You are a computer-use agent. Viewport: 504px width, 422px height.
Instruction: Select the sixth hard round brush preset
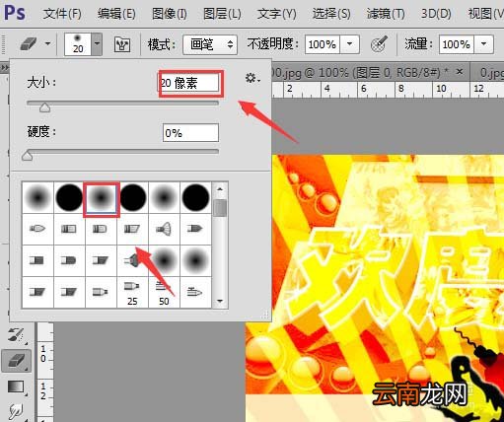pos(195,197)
